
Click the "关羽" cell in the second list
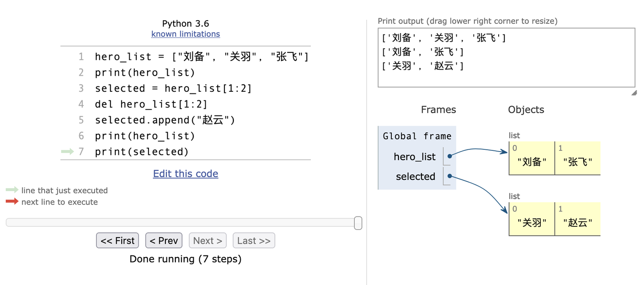(532, 219)
